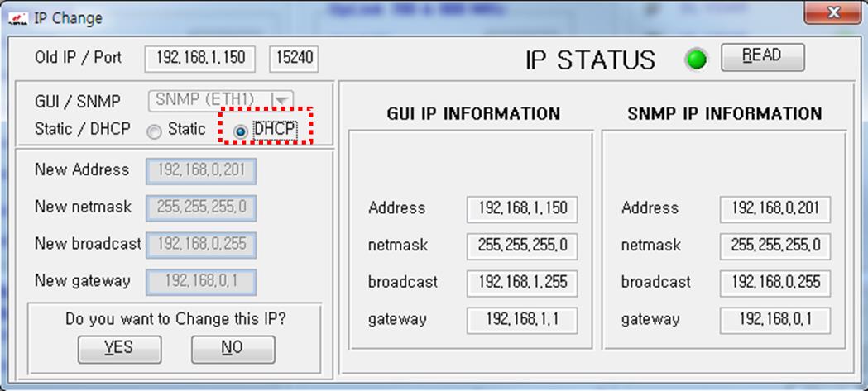Click the New gateway label

[83, 281]
